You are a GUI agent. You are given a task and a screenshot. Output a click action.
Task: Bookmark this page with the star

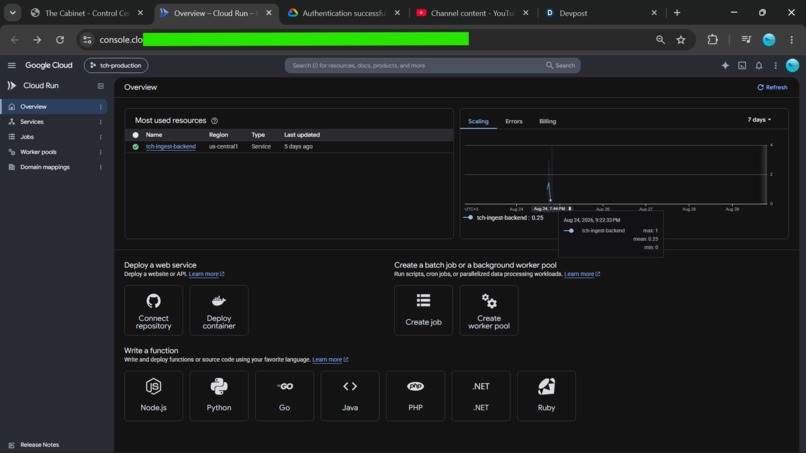[681, 40]
